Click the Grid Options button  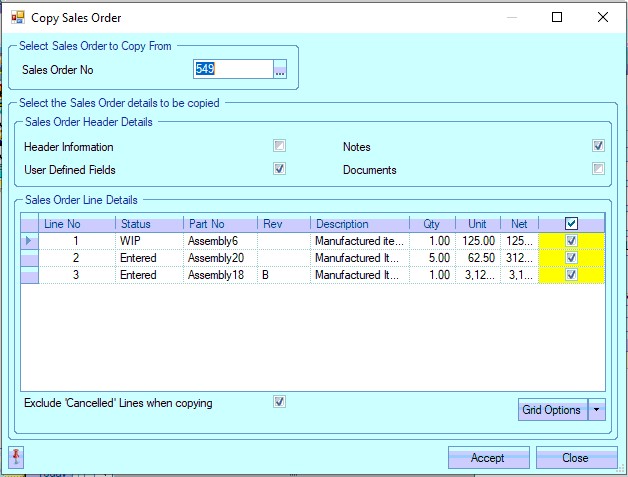click(552, 409)
